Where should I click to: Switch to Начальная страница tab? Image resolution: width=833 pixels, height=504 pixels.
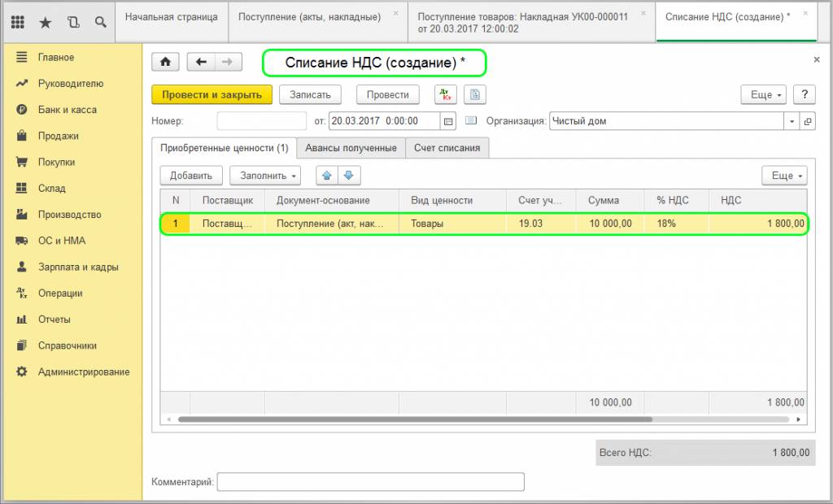click(x=172, y=22)
